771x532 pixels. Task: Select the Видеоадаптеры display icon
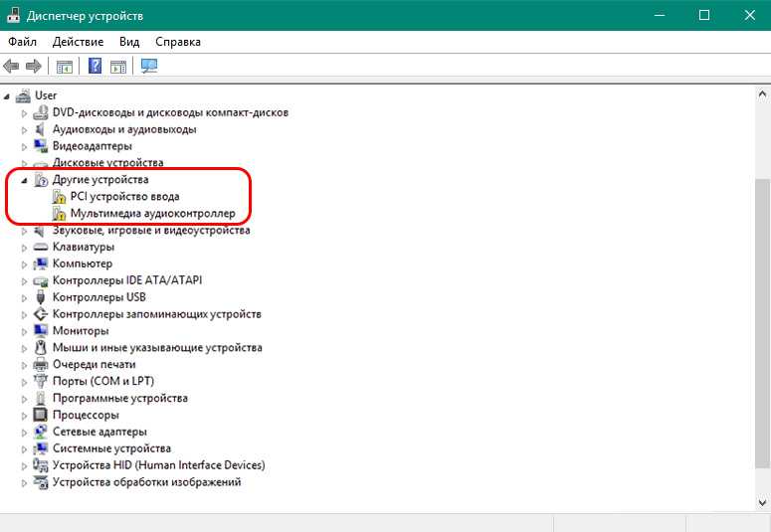41,146
